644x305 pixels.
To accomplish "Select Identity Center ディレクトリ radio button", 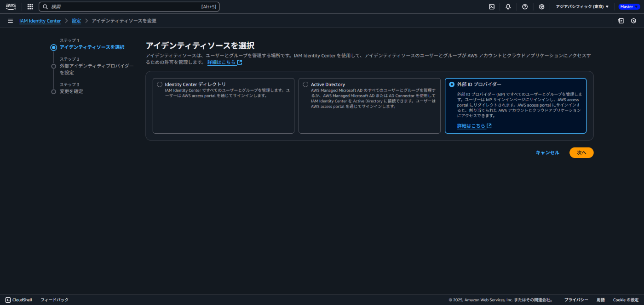I will click(160, 85).
